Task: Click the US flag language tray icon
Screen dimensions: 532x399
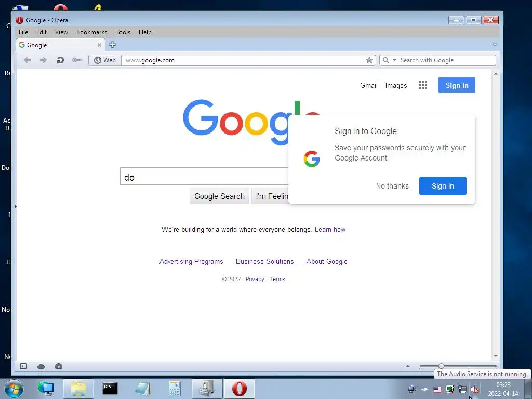Action: tap(437, 389)
